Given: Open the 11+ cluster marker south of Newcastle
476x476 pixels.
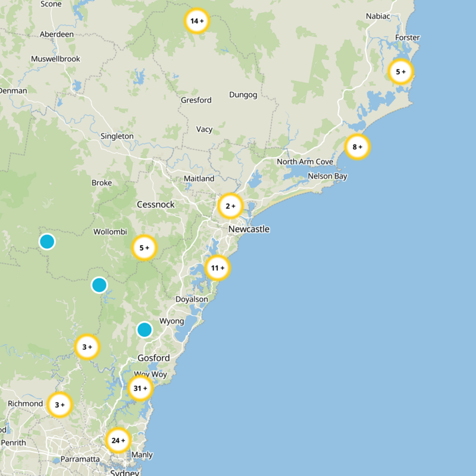Looking at the screenshot, I should tap(217, 268).
